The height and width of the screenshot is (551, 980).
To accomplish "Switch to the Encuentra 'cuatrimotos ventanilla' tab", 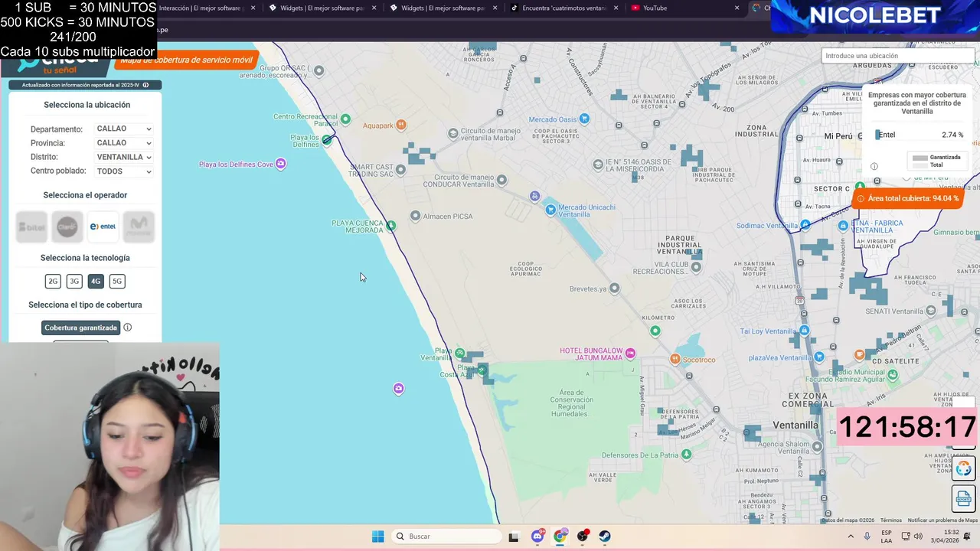I will [x=564, y=8].
